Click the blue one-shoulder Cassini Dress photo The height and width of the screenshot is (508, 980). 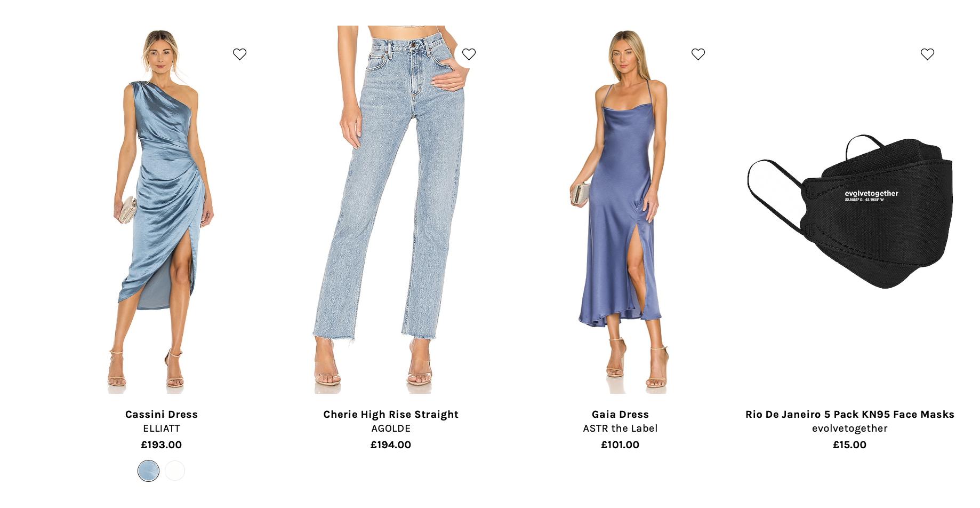coord(162,209)
